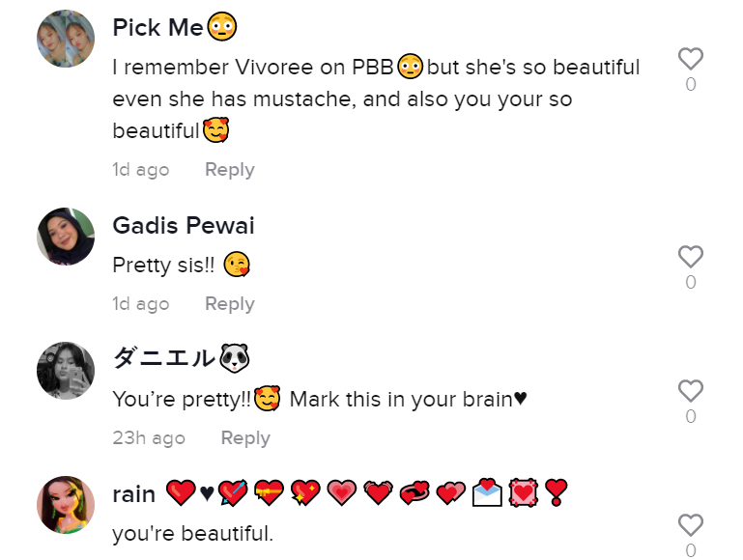The image size is (743, 560).
Task: Click the "Pretty sis!!" comment text
Action: pos(163,265)
